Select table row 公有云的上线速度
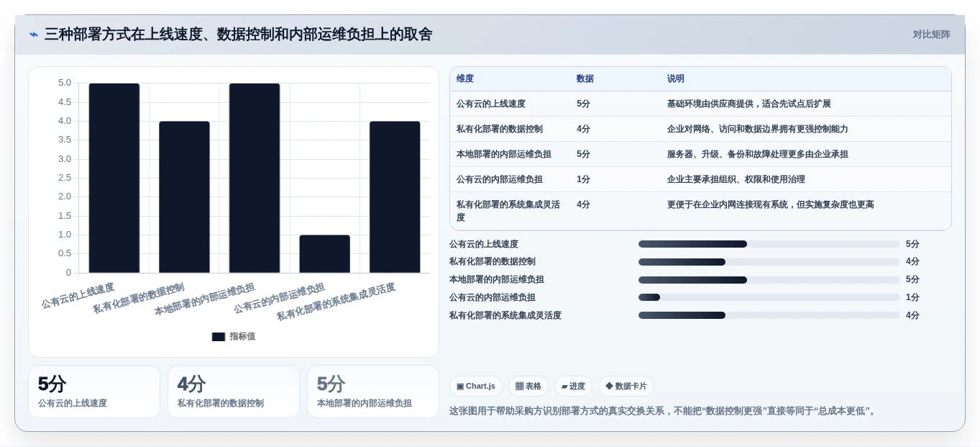The width and height of the screenshot is (980, 447). pos(700,104)
